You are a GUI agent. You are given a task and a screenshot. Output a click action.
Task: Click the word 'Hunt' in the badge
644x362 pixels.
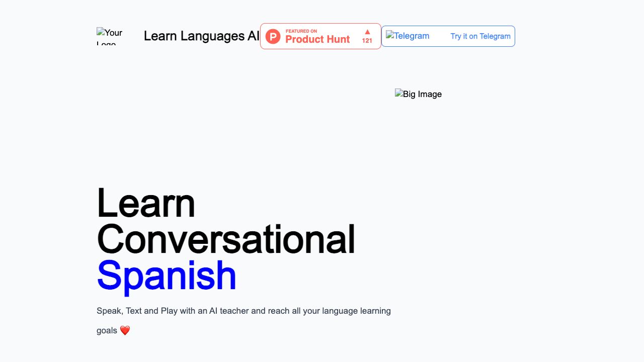tap(337, 40)
